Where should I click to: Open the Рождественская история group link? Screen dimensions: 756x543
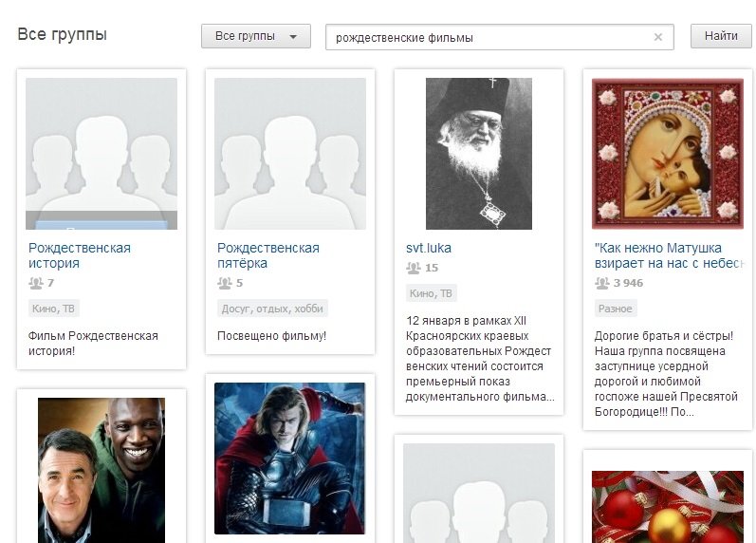(80, 255)
